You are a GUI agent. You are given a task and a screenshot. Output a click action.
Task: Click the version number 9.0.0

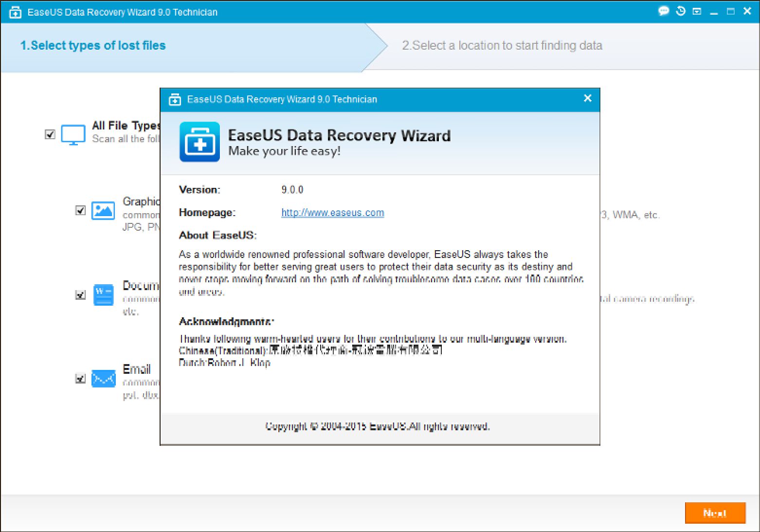292,189
